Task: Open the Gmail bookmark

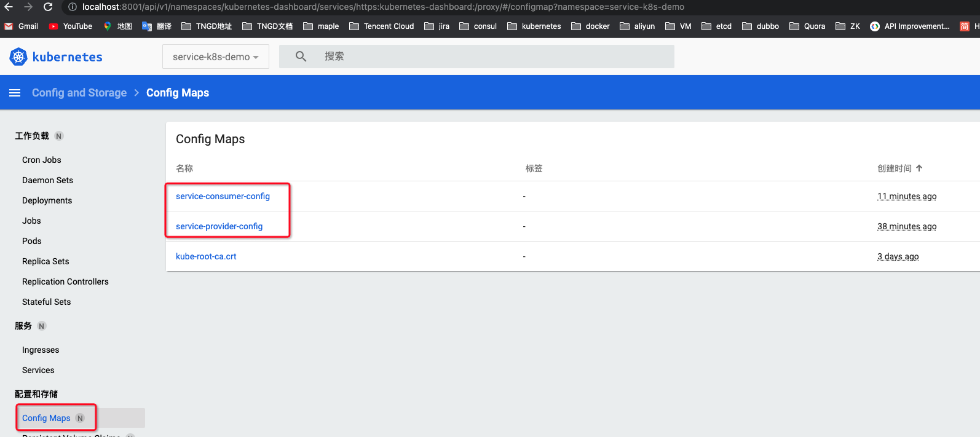Action: coord(21,26)
